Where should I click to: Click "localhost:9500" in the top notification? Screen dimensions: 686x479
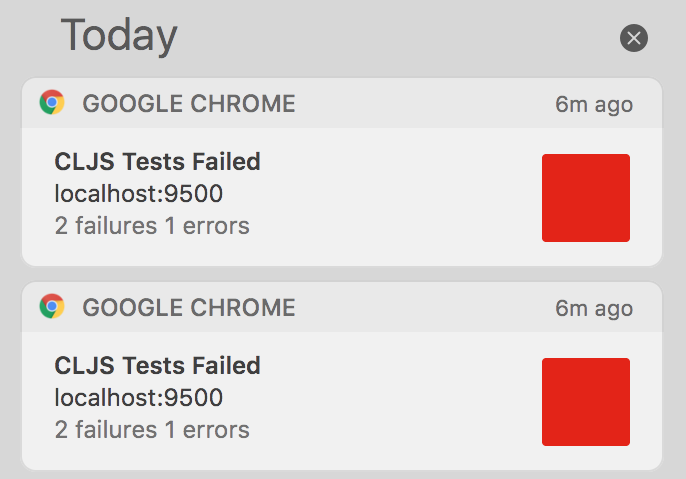[138, 193]
